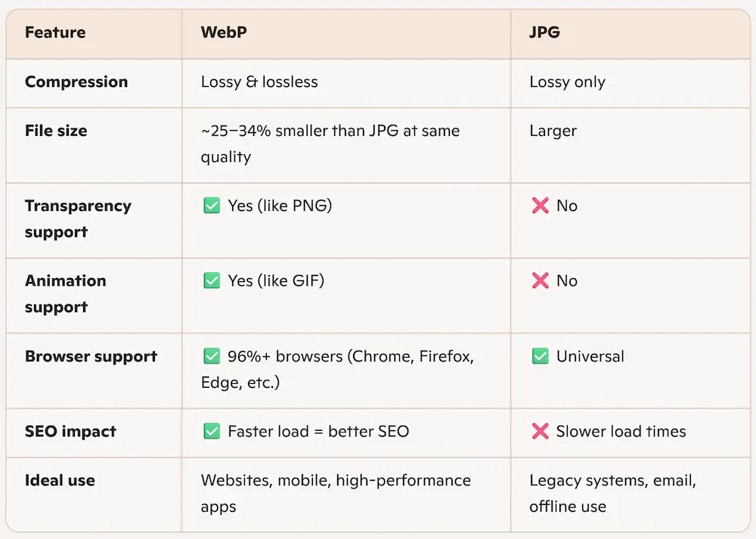Click the 'File size' row label
The height and width of the screenshot is (539, 756).
56,131
